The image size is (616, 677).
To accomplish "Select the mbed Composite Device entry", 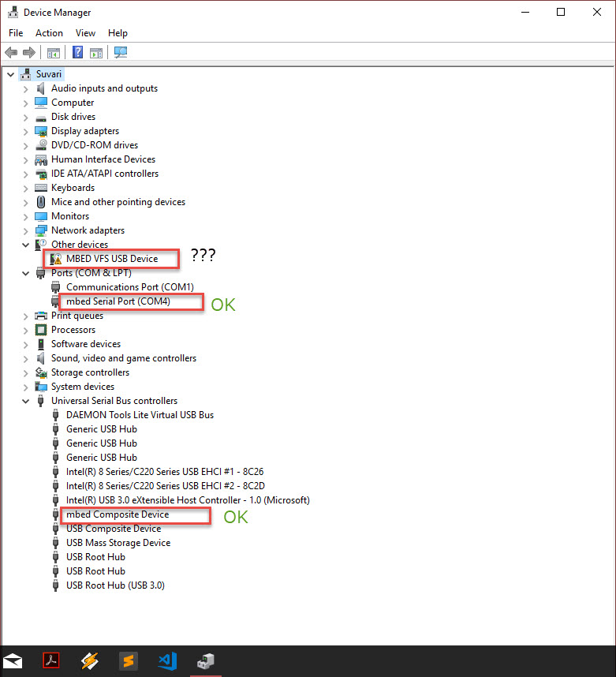I will (117, 514).
